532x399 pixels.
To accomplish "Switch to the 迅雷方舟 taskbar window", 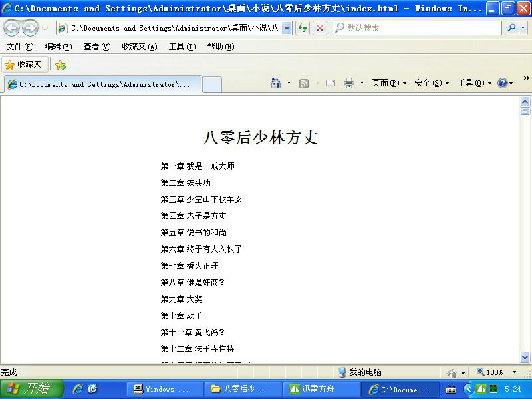I will click(x=321, y=389).
